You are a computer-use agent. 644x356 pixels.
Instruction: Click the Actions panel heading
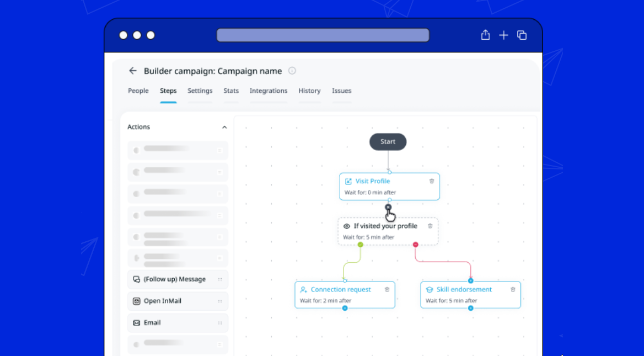pos(138,127)
